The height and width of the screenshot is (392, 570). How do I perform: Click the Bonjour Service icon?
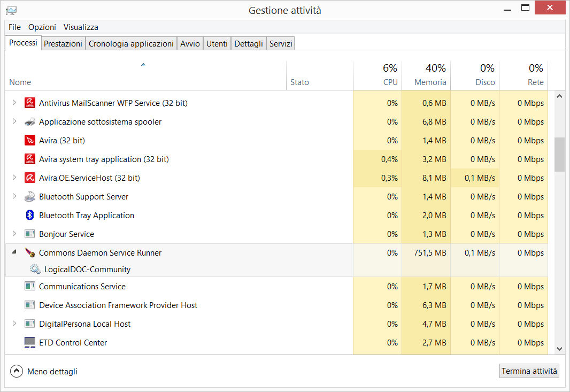[30, 234]
